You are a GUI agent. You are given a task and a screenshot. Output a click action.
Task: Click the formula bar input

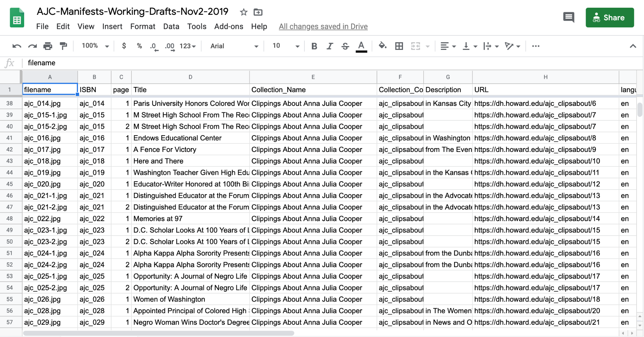pyautogui.click(x=332, y=63)
